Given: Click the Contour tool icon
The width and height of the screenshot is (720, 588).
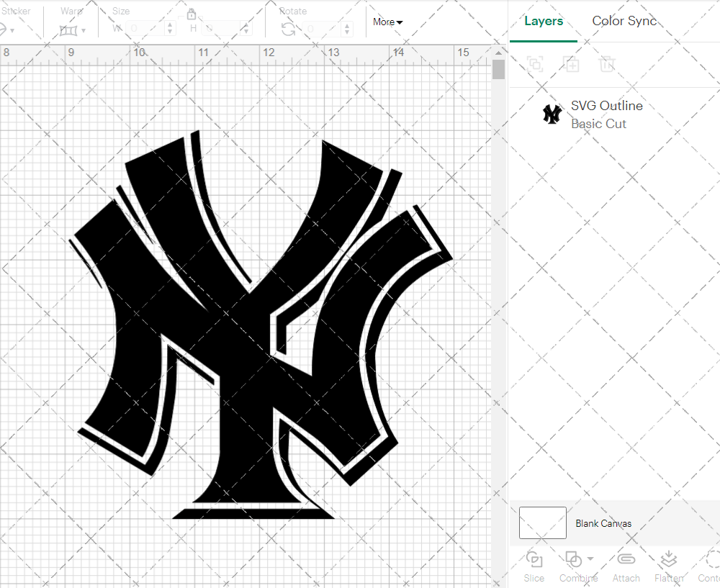Looking at the screenshot, I should 713,559.
